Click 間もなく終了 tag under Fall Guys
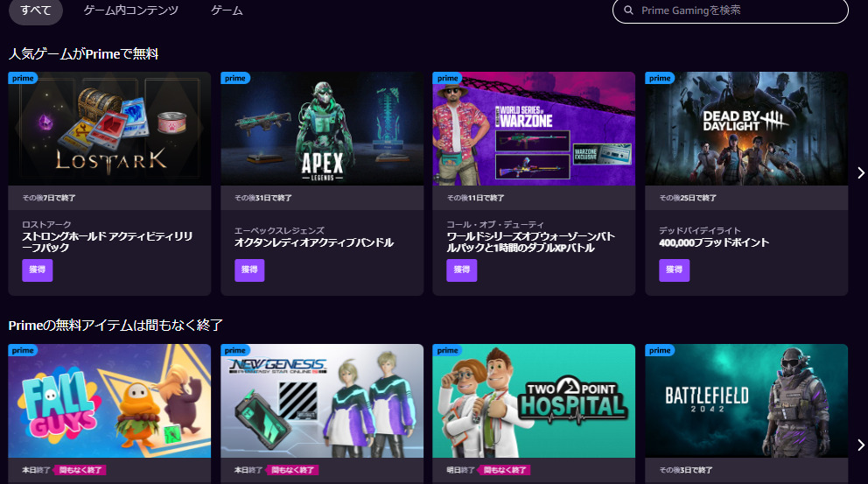The image size is (868, 484). pos(80,470)
